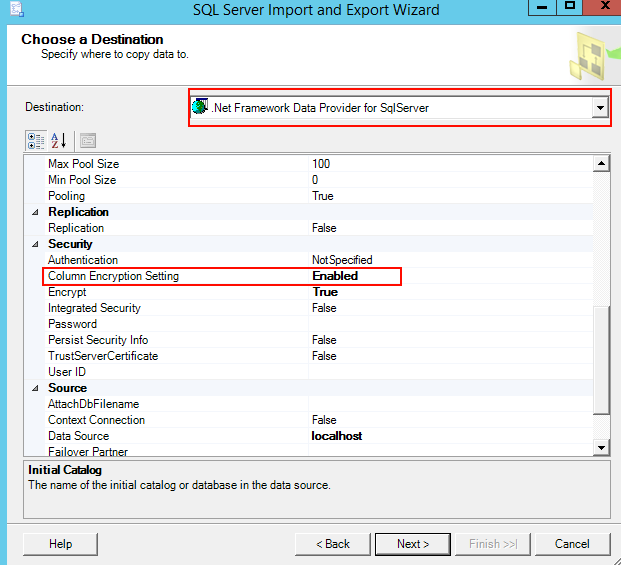Minimize the wizard window
Viewport: 621px width, 565px height.
[x=542, y=7]
